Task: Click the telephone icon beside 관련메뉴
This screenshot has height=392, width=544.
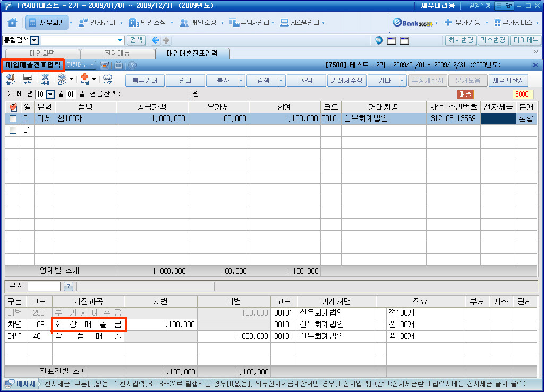Action: click(105, 65)
